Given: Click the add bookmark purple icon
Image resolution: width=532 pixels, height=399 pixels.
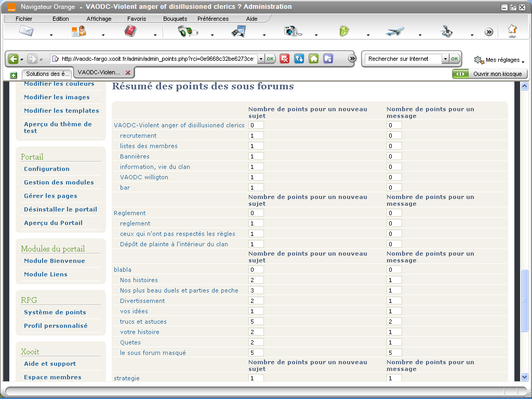Looking at the screenshot, I should [x=328, y=59].
